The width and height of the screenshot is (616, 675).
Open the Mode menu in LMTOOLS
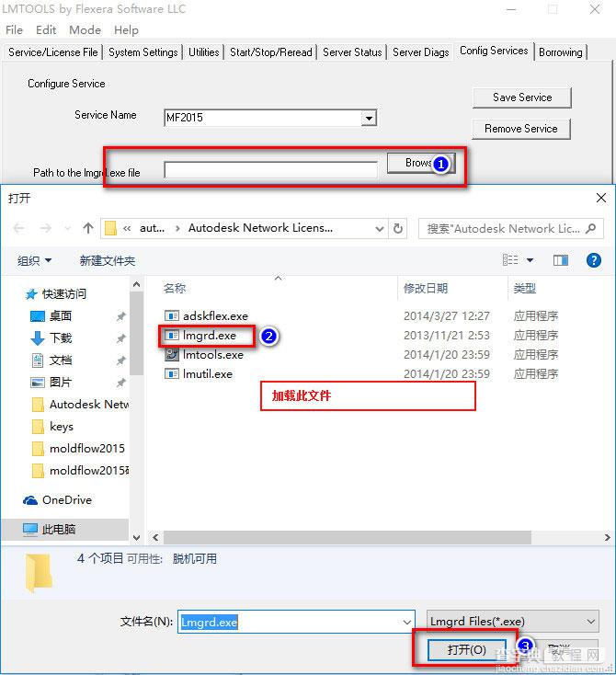pos(85,30)
